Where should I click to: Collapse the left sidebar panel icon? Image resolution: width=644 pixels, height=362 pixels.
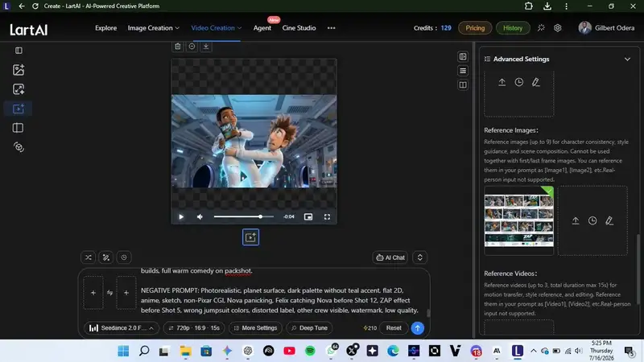tap(19, 51)
